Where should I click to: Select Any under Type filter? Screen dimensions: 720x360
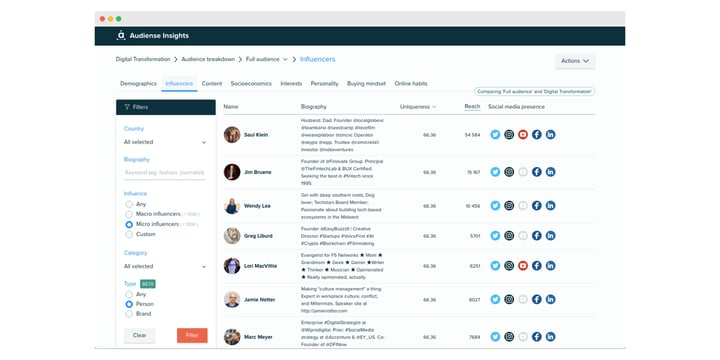coord(129,294)
